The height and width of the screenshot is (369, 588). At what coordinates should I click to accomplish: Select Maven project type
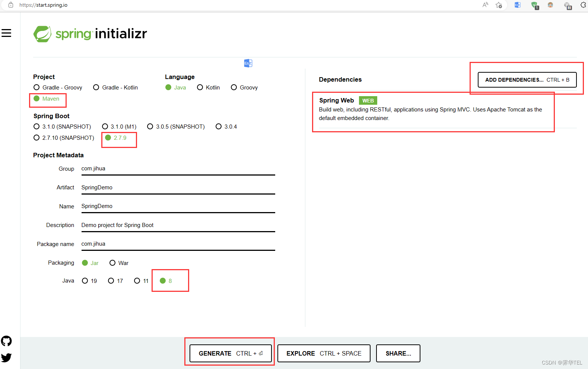(x=47, y=99)
